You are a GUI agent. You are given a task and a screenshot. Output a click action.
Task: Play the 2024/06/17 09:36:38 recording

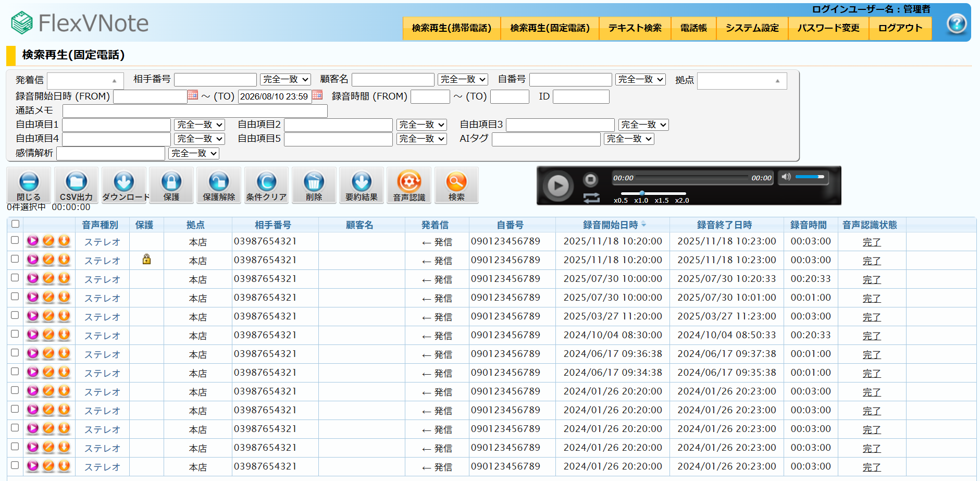[x=33, y=353]
